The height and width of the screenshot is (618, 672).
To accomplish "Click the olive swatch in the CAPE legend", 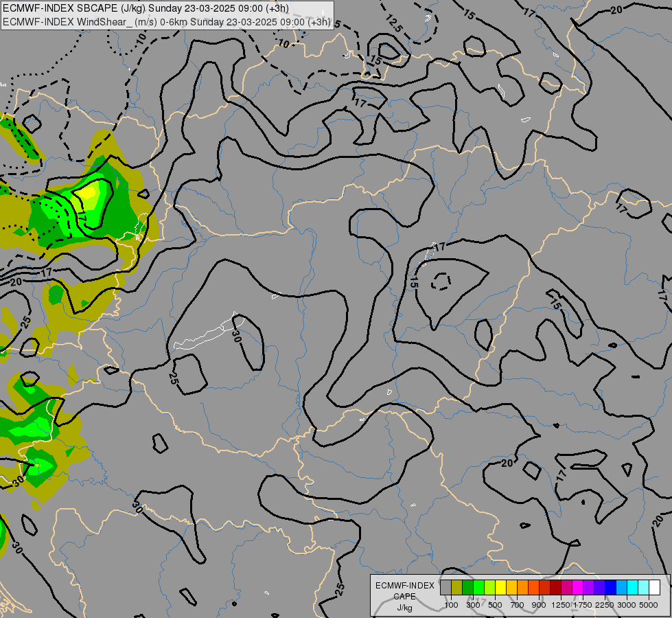I will click(x=457, y=587).
